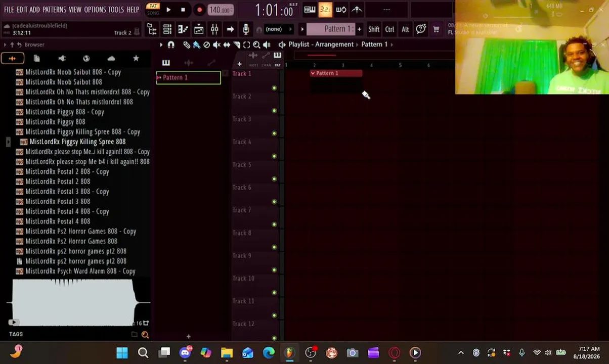Open the PATTERNS menu
The image size is (609, 364).
(x=54, y=10)
